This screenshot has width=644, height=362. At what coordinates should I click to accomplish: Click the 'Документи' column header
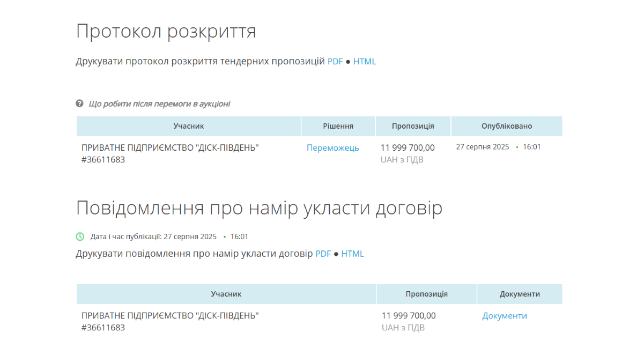tap(520, 294)
